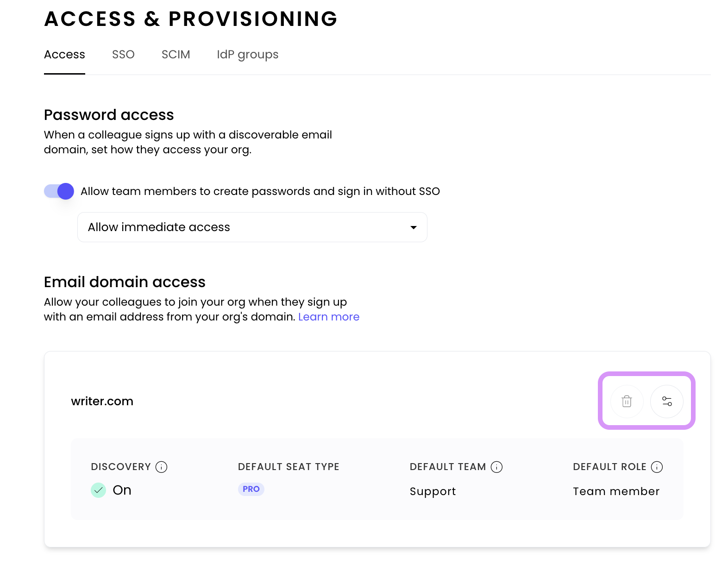Click the Support default team value
Viewport: 728px width, 565px height.
tap(433, 491)
